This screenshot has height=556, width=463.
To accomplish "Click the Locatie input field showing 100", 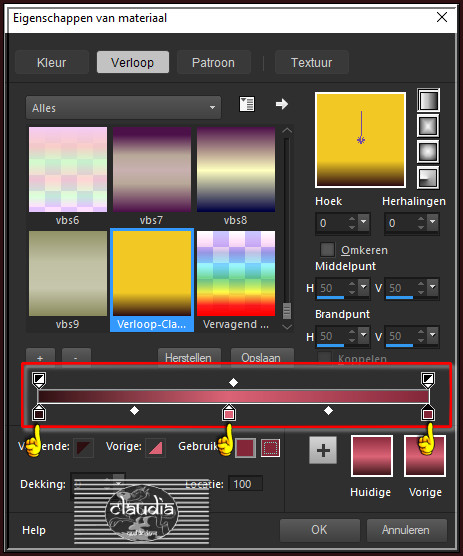I will click(x=245, y=484).
